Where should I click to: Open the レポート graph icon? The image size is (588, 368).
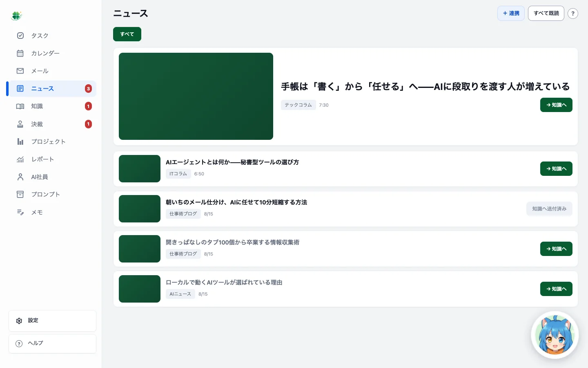[x=20, y=159]
